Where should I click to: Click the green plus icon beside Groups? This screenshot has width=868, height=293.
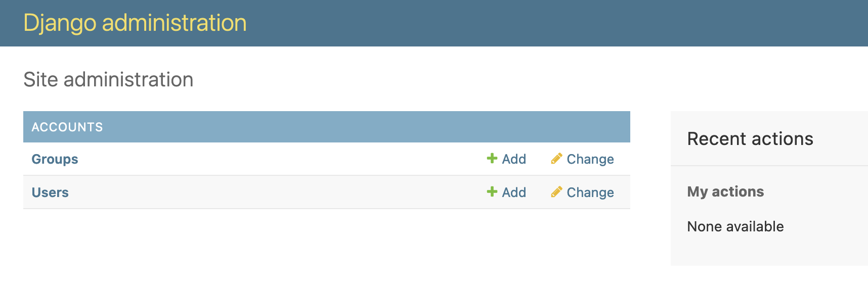[x=491, y=158]
